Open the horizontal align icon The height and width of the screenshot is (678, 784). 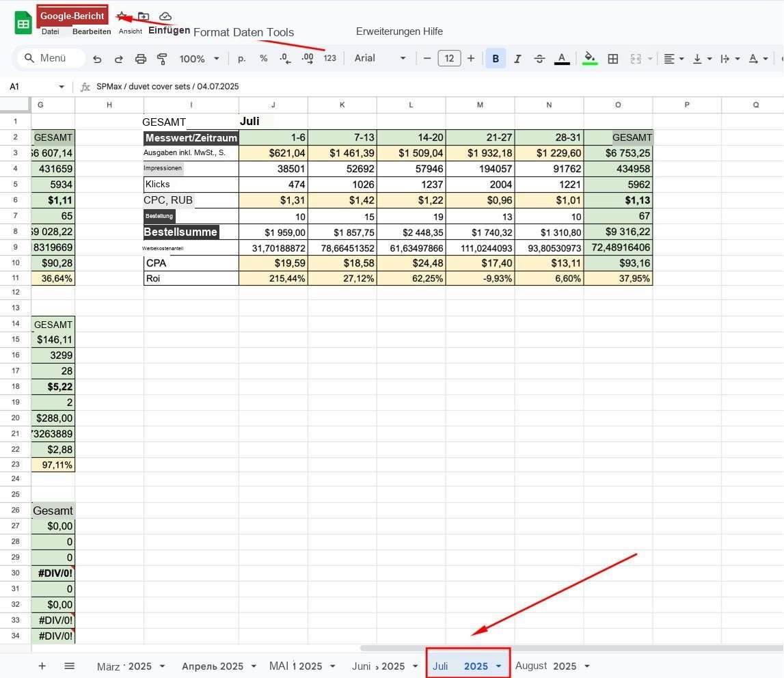point(673,59)
